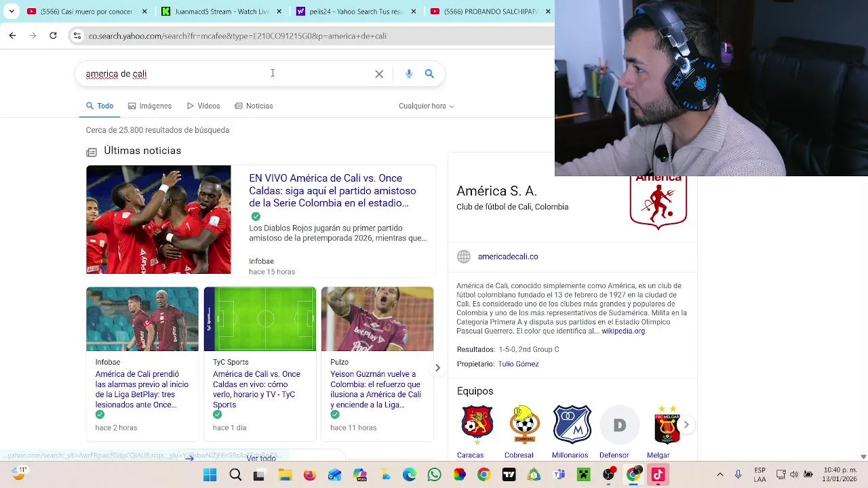Image resolution: width=868 pixels, height=488 pixels.
Task: Select the Defensor team placeholder icon
Action: click(x=619, y=425)
